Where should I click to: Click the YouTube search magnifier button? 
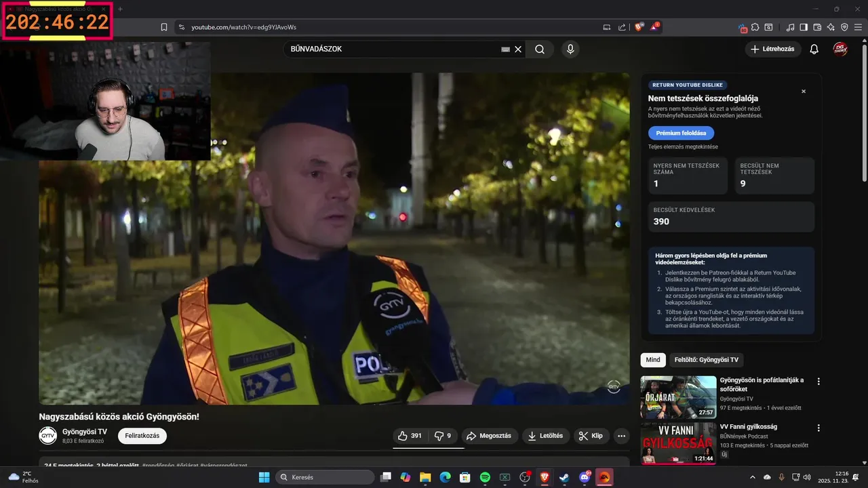pyautogui.click(x=540, y=49)
